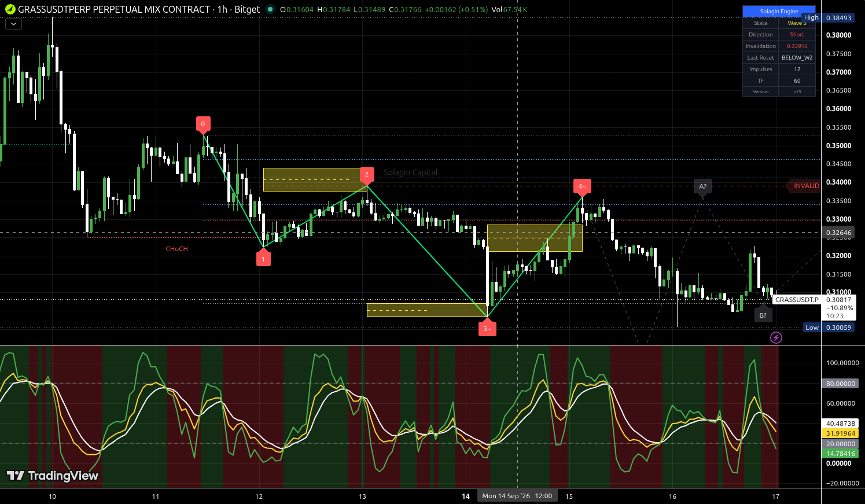Click the GRASSUSDT.P last price label
Viewport: 865px width, 504px height.
797,300
